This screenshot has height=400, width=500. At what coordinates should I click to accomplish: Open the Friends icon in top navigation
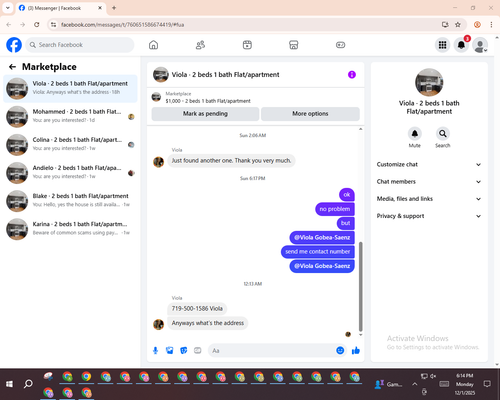pos(200,45)
